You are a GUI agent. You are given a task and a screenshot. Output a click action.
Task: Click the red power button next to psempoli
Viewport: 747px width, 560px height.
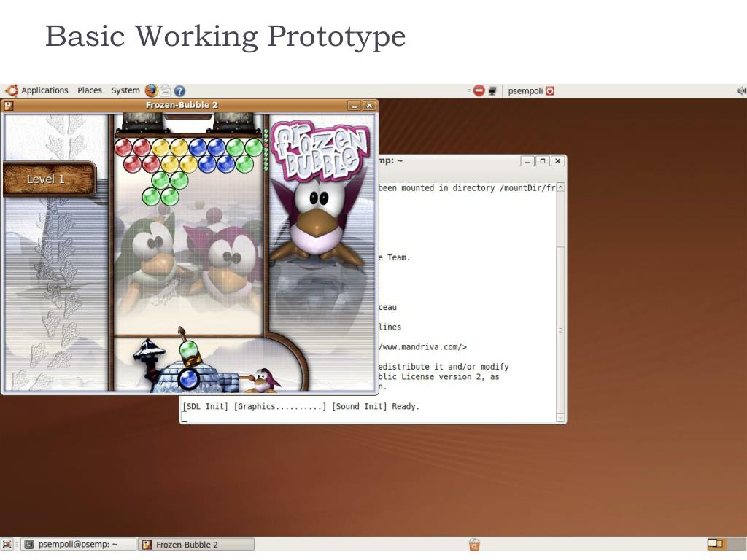(550, 90)
